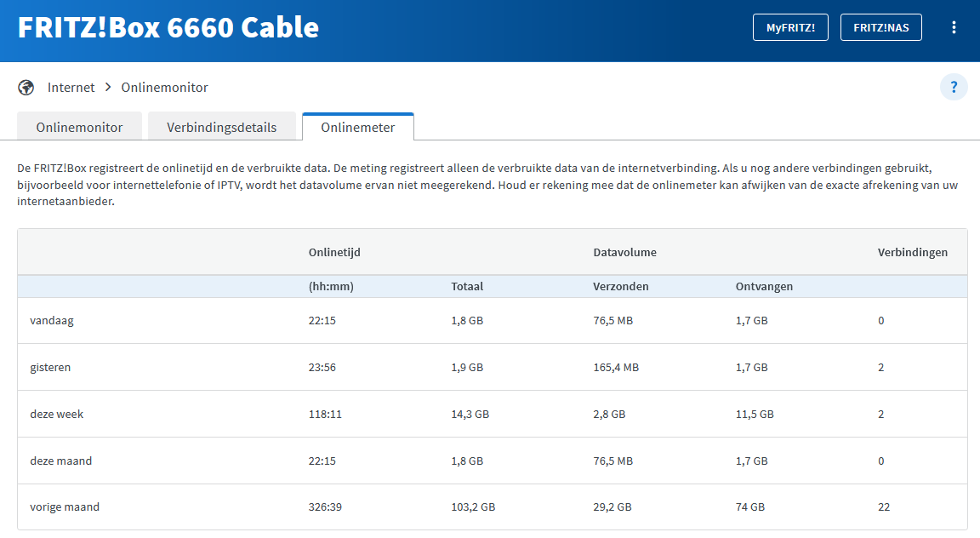Click the Onlinemonitor breadcrumb item
The image size is (980, 538).
164,88
